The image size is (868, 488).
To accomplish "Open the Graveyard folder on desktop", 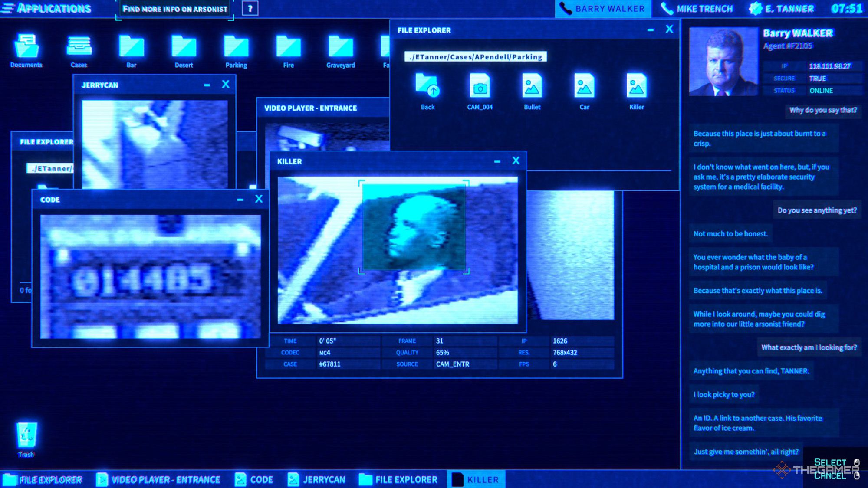I will 341,51.
